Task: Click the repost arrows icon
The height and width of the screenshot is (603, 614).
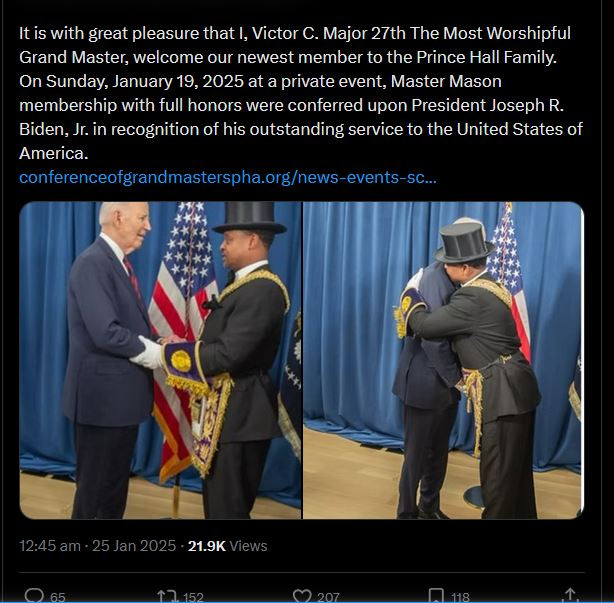Action: (167, 596)
